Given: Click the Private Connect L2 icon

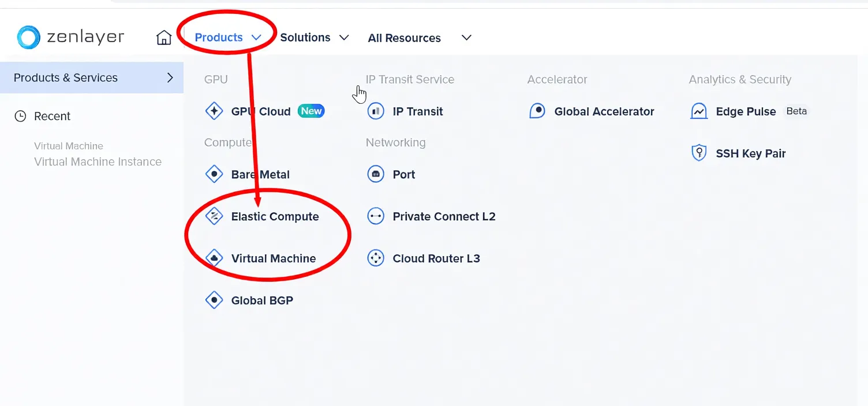Looking at the screenshot, I should coord(376,216).
